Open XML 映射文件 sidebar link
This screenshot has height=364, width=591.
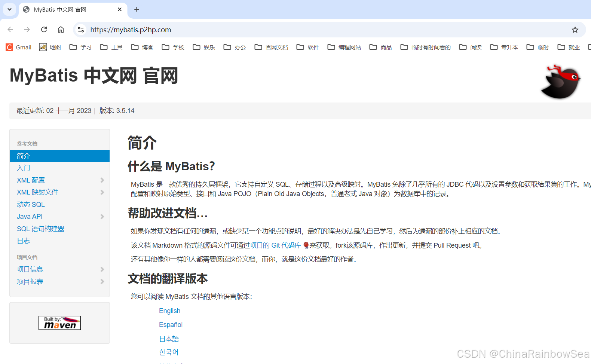click(37, 192)
